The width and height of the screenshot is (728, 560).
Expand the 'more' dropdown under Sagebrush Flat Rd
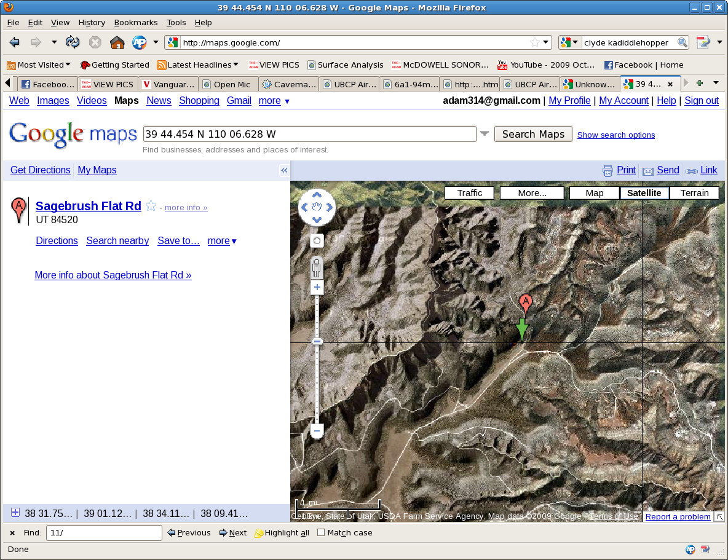click(222, 241)
